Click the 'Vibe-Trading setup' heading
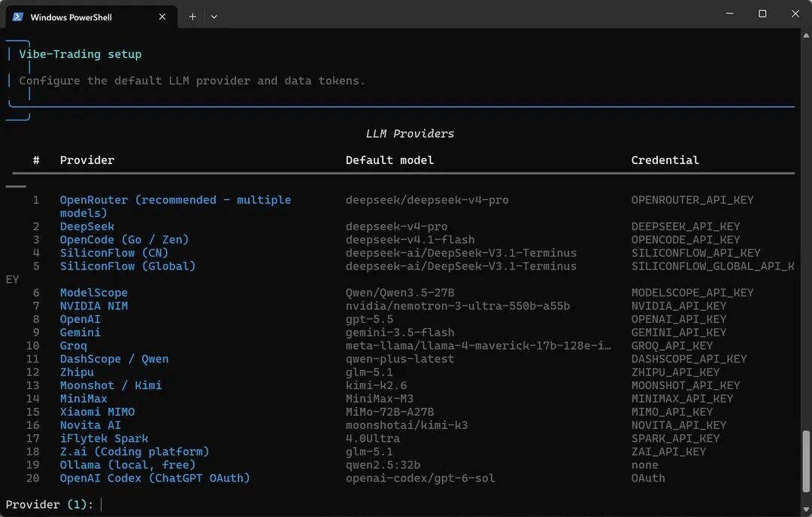 pos(80,54)
